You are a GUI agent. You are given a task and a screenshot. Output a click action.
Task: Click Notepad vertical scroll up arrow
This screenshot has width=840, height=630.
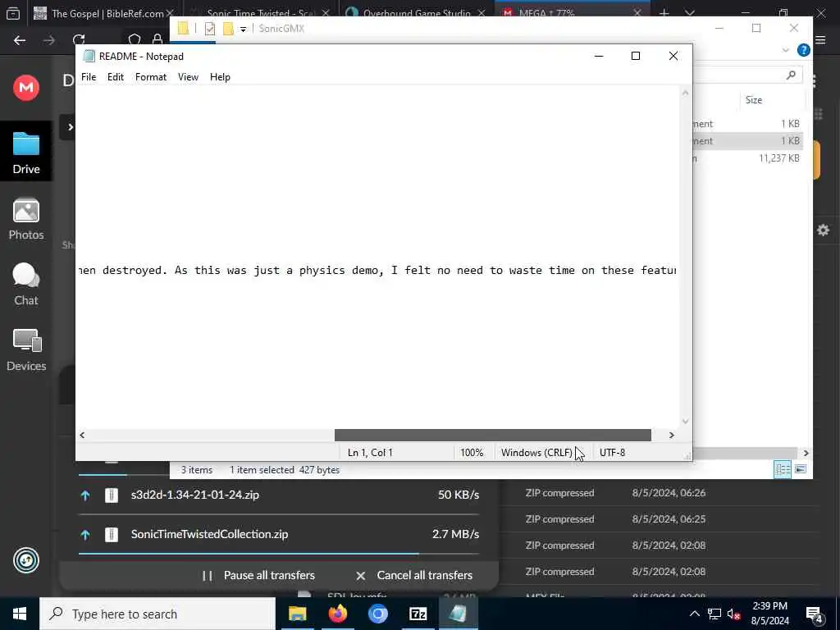click(685, 93)
